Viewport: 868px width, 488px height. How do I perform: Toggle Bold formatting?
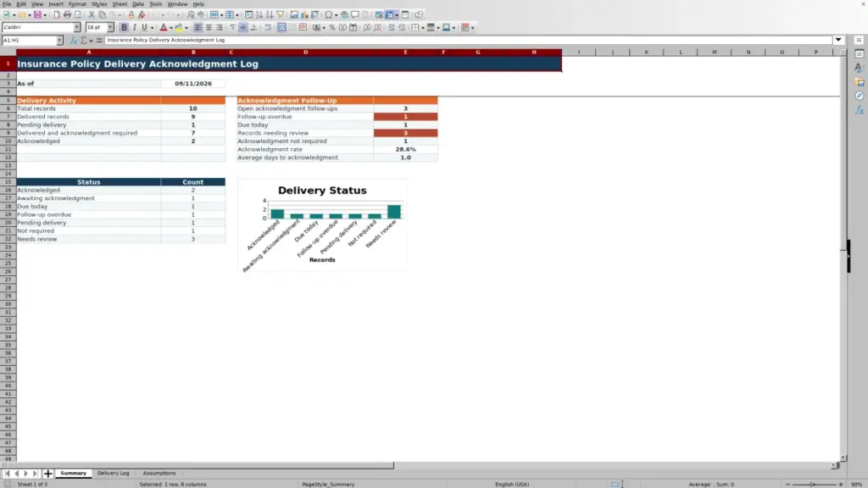point(124,28)
